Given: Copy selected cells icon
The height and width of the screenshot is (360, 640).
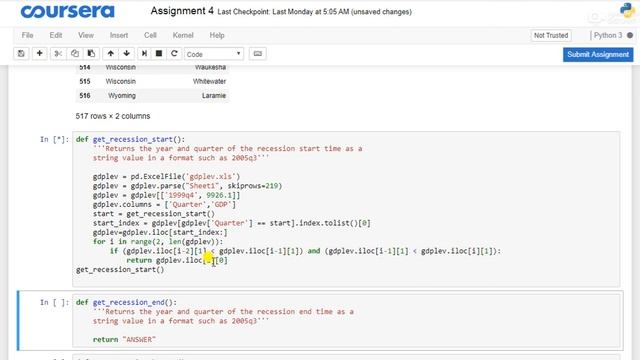Looking at the screenshot, I should coord(75,53).
